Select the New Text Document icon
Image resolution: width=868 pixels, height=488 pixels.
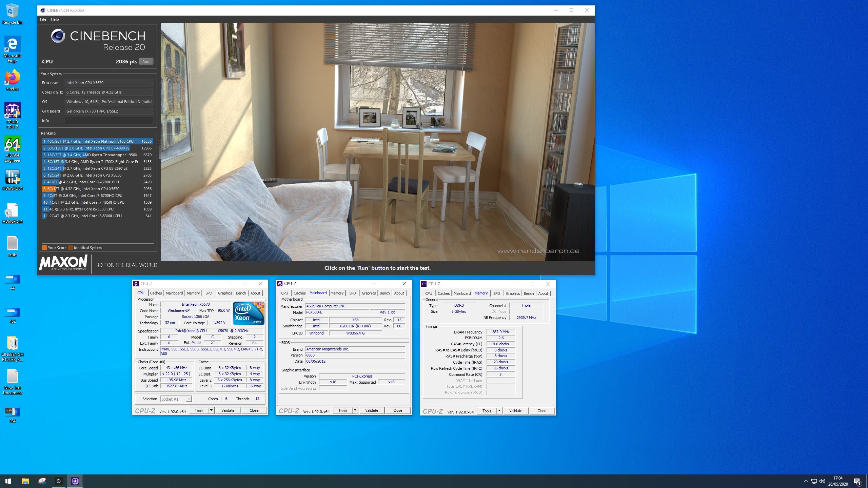click(x=12, y=382)
